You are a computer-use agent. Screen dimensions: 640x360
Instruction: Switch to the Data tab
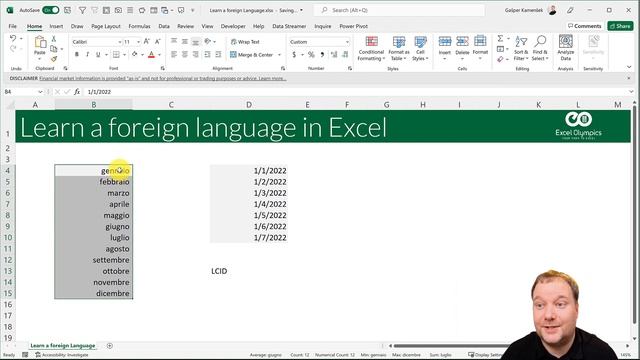164,26
